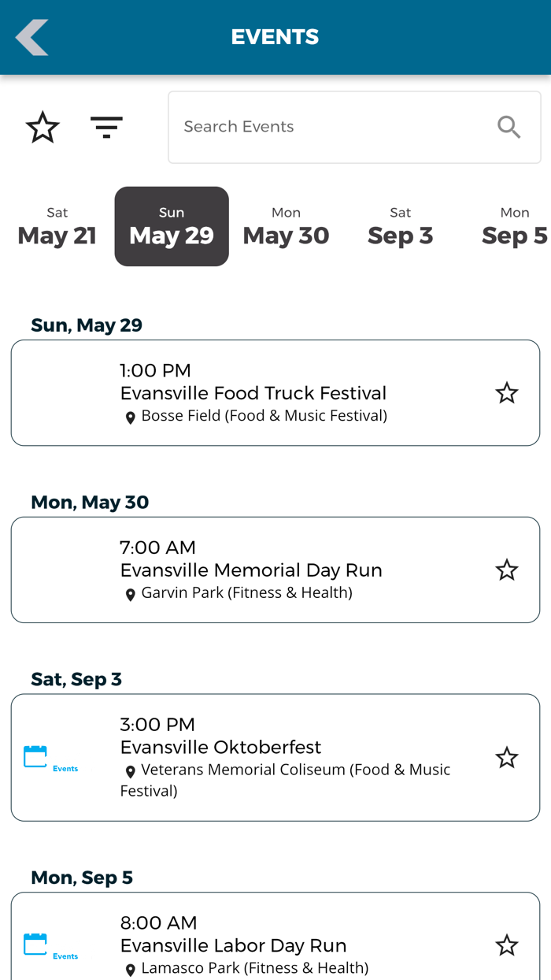551x980 pixels.
Task: Star the Evansville Labor Day Run
Action: (507, 945)
